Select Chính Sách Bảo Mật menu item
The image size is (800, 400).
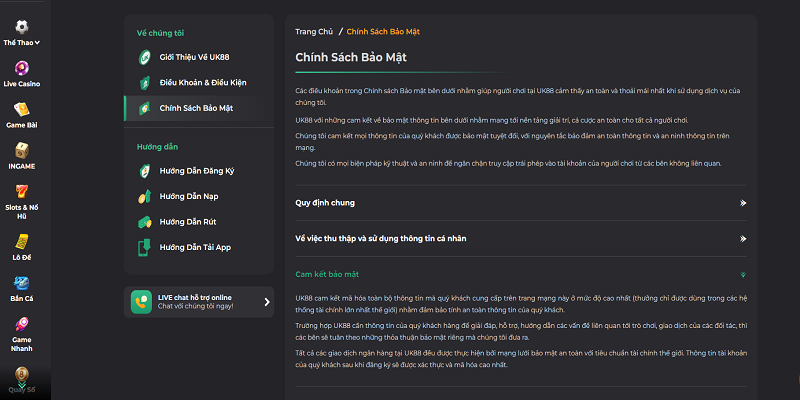tap(196, 107)
